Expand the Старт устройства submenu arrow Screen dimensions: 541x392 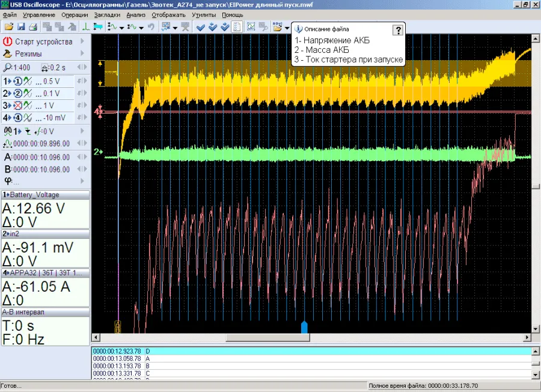(82, 41)
